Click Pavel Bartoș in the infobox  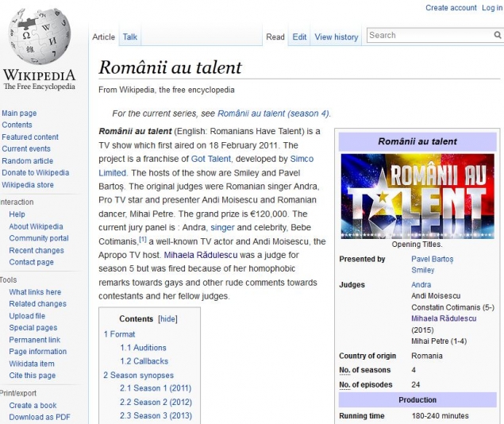(x=433, y=259)
